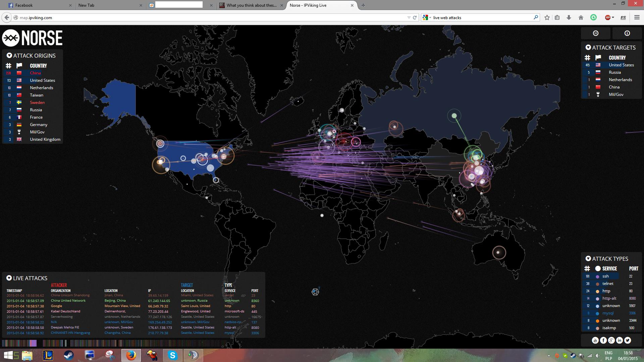Click the green circular extension icon
Image resolution: width=644 pixels, height=362 pixels.
click(593, 17)
